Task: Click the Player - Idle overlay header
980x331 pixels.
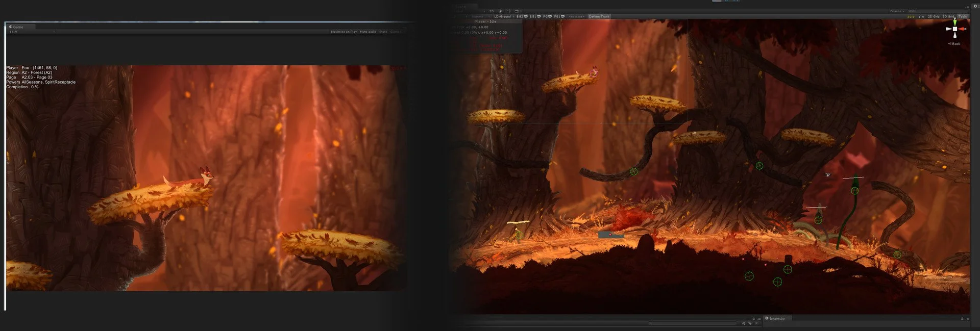Action: 485,21
